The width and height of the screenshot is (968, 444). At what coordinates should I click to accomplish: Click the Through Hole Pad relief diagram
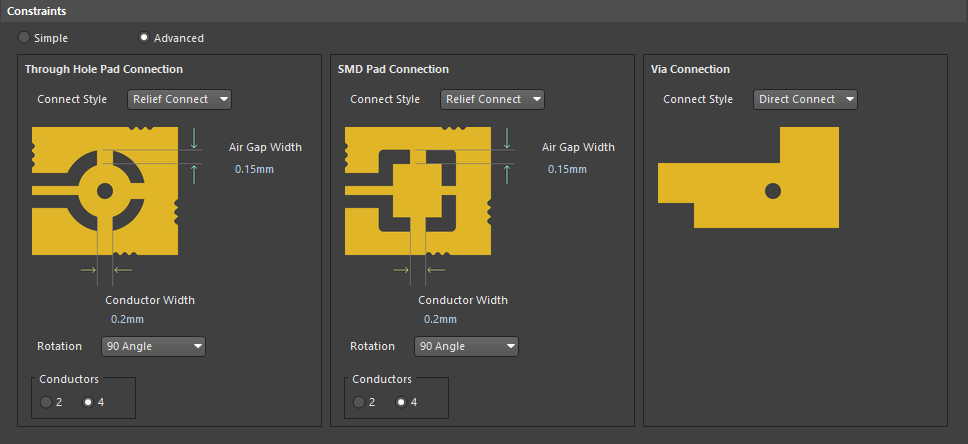pos(105,191)
